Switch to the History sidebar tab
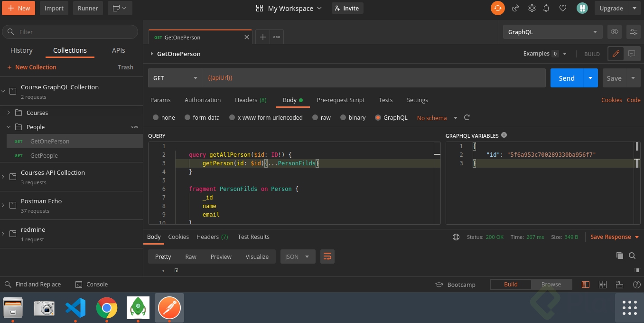 (x=21, y=50)
